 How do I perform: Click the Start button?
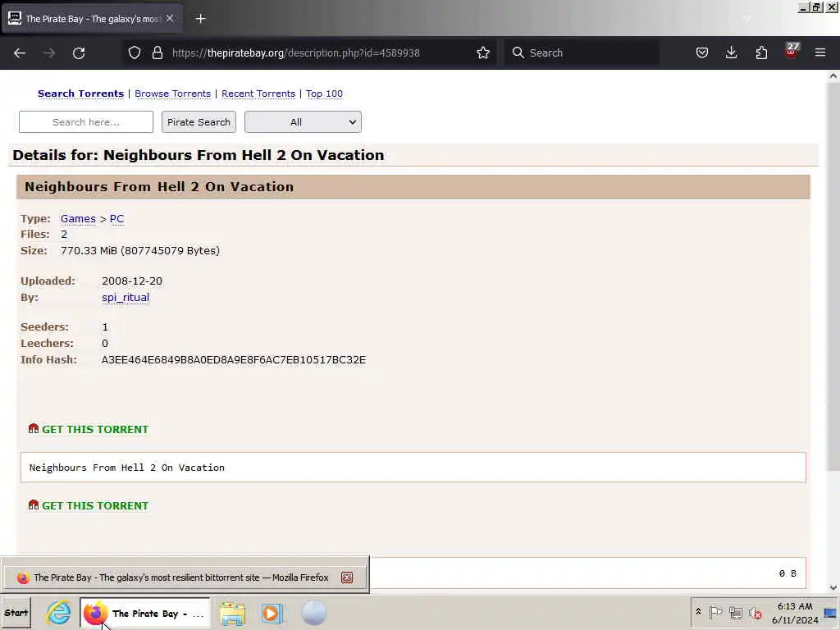(16, 613)
